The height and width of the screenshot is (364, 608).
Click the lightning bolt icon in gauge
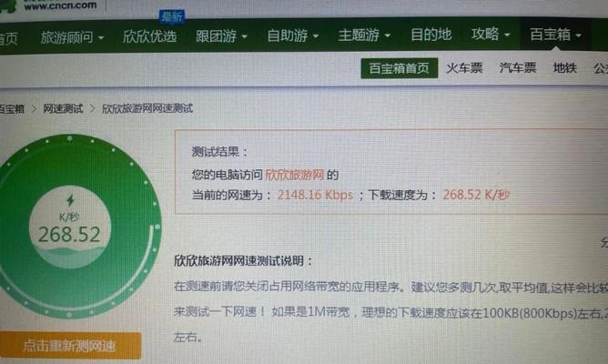click(x=70, y=200)
